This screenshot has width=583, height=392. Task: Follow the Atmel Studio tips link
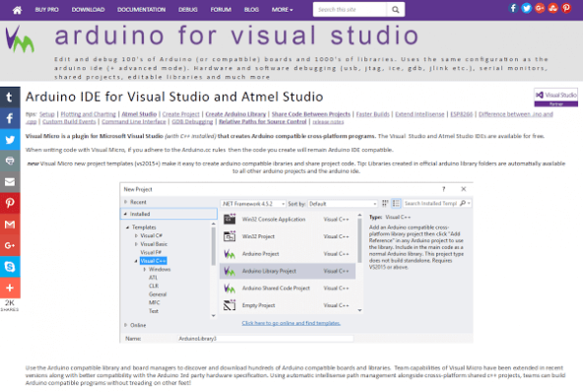139,114
